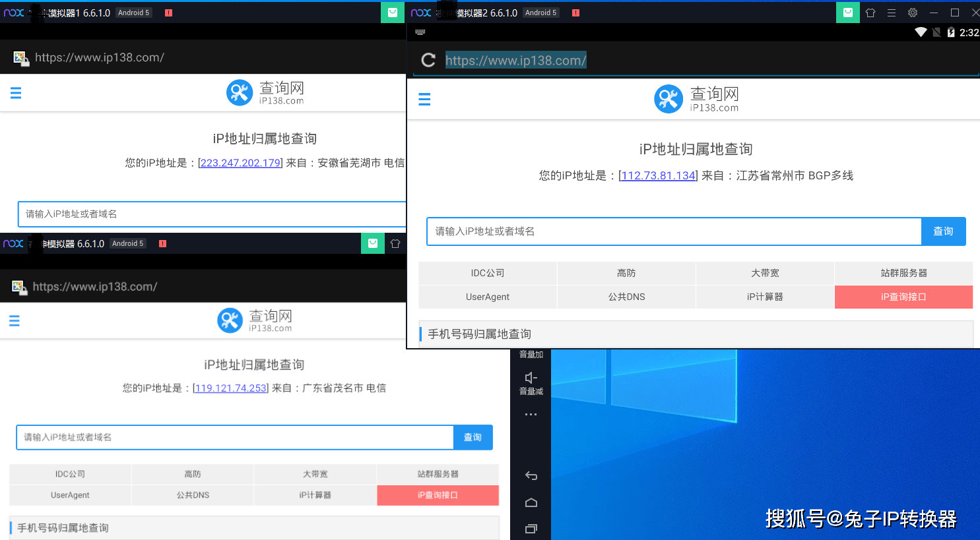Click the 音量减 volume down control
Screen dimensions: 980x540
pos(531,381)
